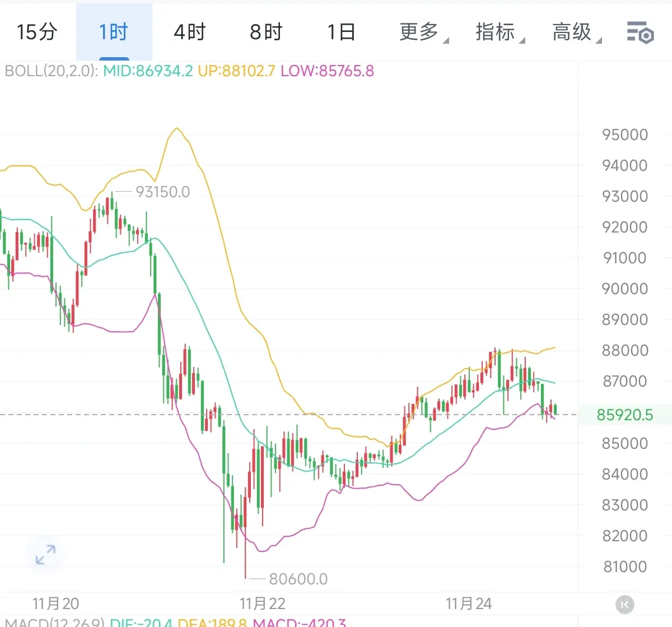Tap the UP:88102.7 value
Screen dimensions: 672x627
(x=236, y=71)
